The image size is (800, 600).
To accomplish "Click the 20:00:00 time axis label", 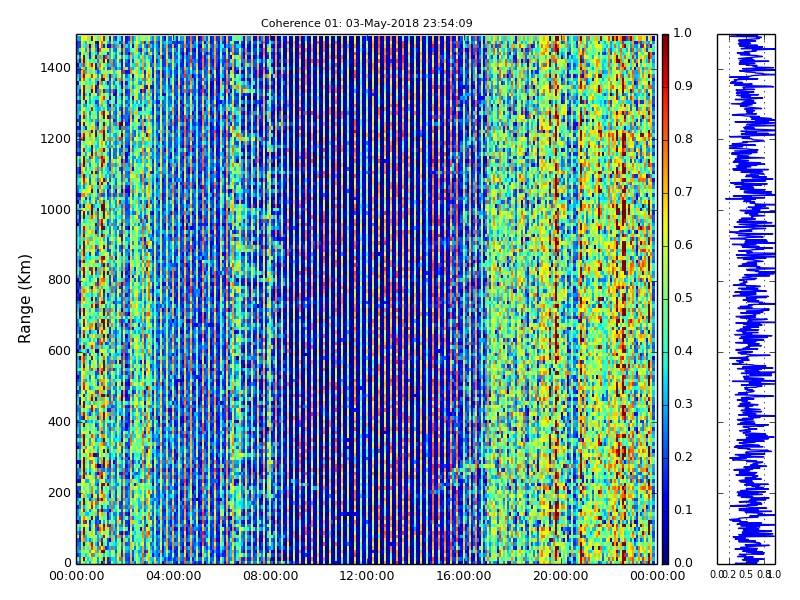I will (x=560, y=576).
